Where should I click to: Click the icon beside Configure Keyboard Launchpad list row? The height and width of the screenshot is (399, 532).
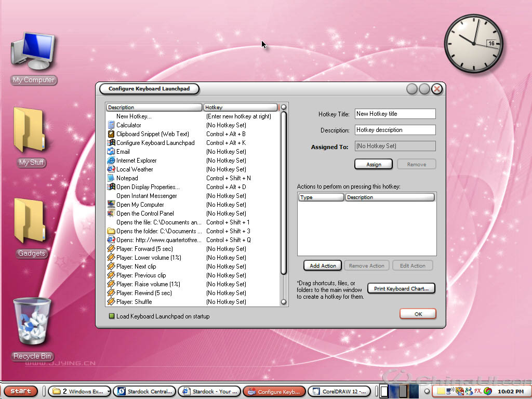(x=111, y=143)
